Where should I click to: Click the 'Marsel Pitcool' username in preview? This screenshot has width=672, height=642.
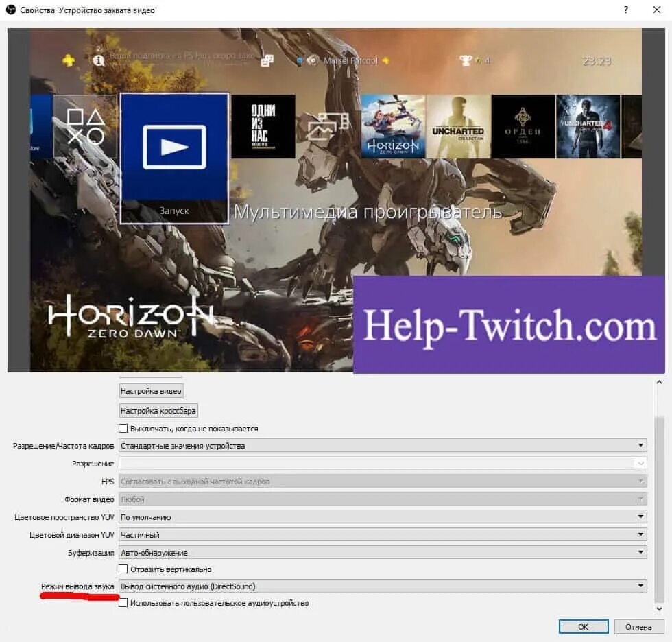pyautogui.click(x=350, y=60)
